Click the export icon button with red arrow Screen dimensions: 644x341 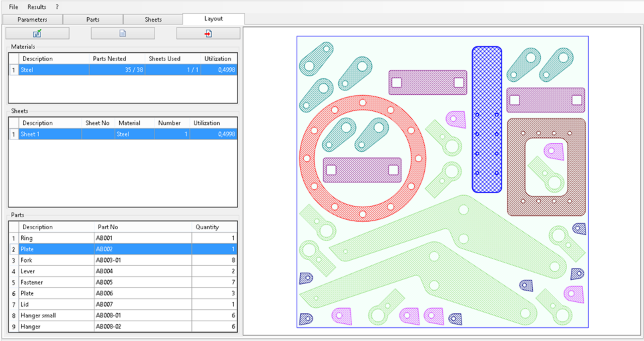(x=208, y=33)
